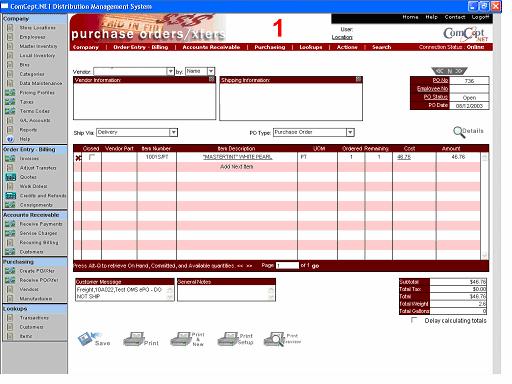Toggle the Closed checkbox for item 1001S/PT
Viewport: 512px width, 384px height.
92,157
